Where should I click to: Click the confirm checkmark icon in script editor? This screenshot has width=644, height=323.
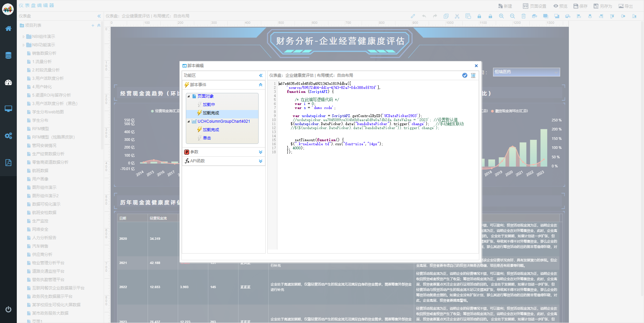coord(465,75)
